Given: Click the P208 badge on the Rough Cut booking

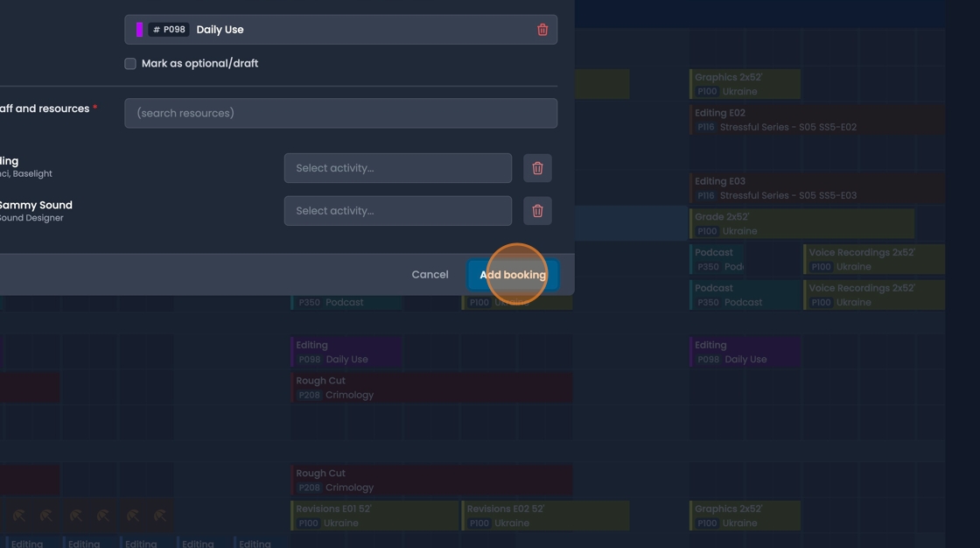Looking at the screenshot, I should (x=309, y=395).
